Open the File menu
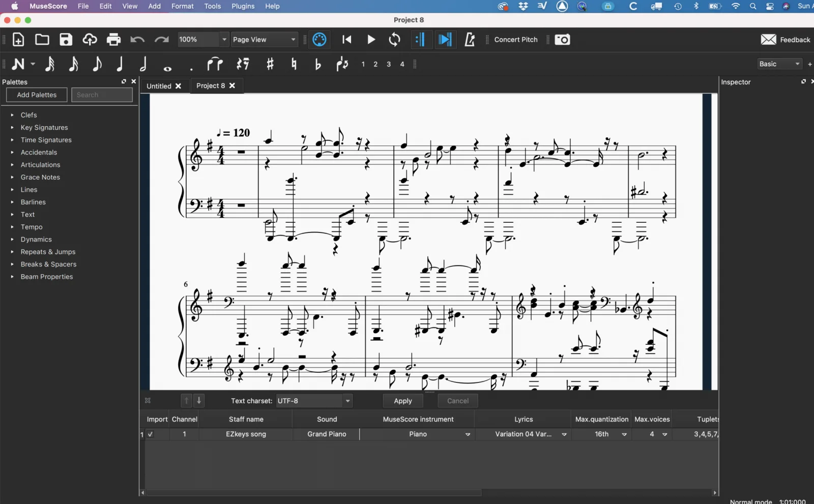The width and height of the screenshot is (814, 504). tap(83, 6)
